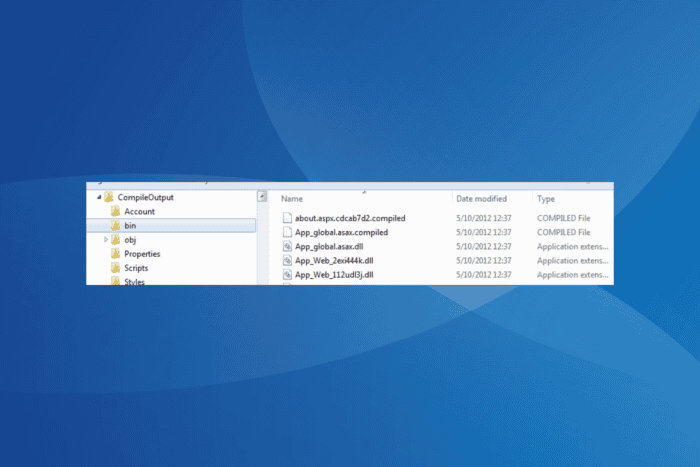Click date of App_Web_112udl3j.dll row

point(483,275)
